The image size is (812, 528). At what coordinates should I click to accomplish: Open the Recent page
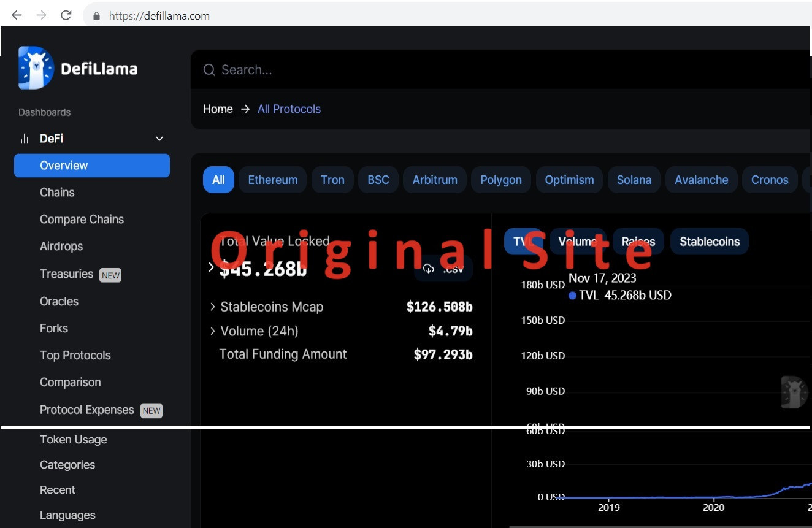coord(58,490)
